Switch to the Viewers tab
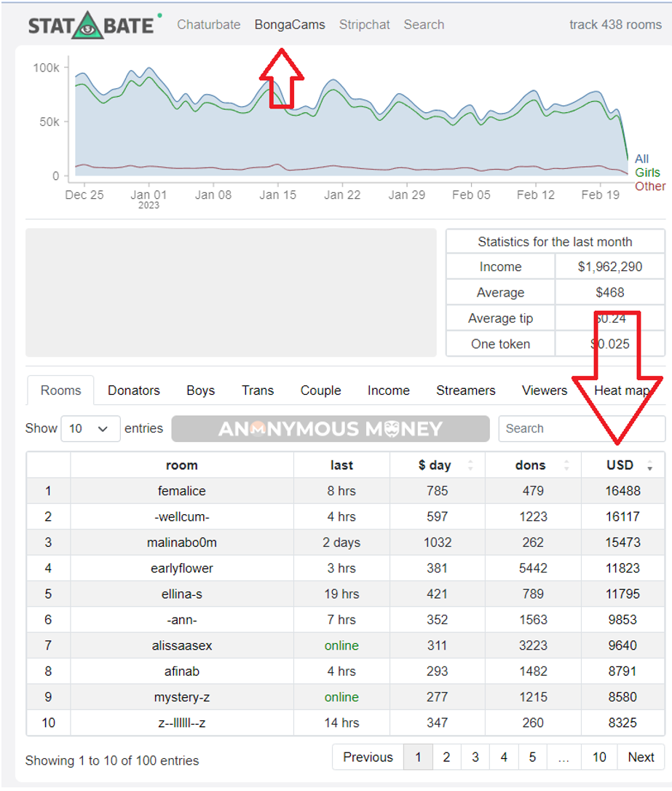This screenshot has height=791, width=672. (545, 390)
